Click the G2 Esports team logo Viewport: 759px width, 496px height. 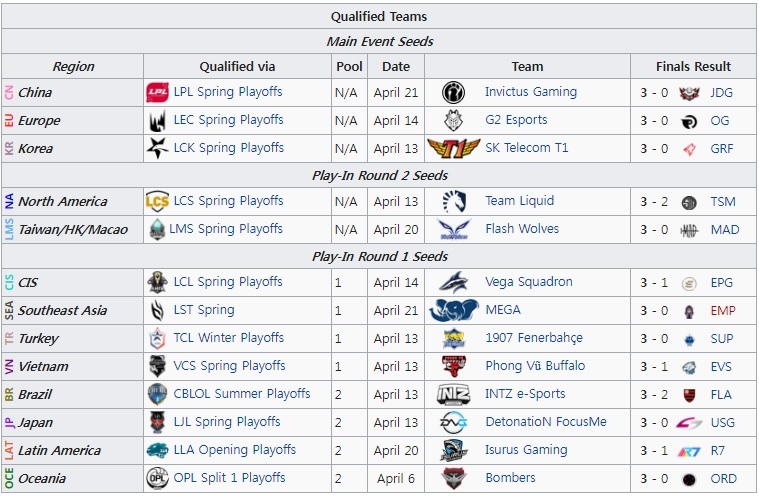[x=453, y=120]
